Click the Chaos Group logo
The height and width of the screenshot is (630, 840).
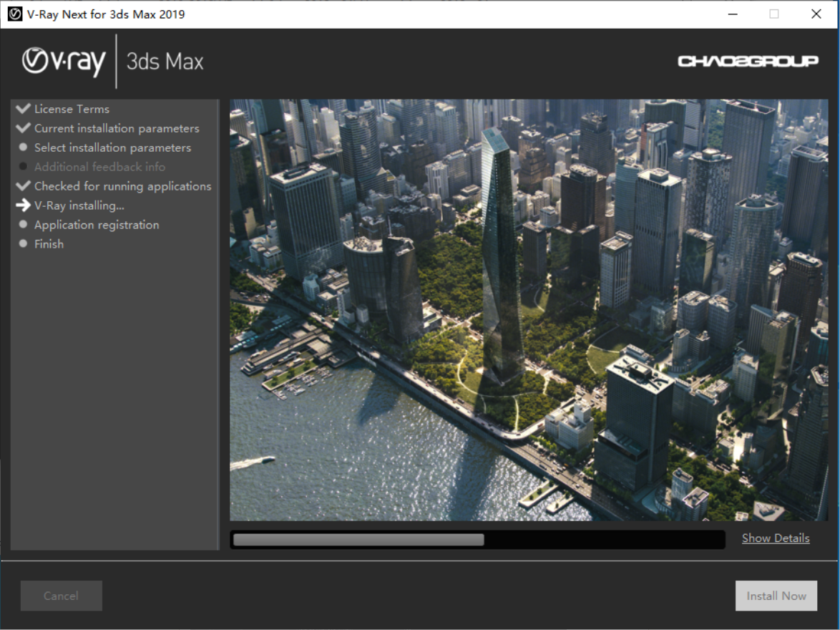point(748,62)
